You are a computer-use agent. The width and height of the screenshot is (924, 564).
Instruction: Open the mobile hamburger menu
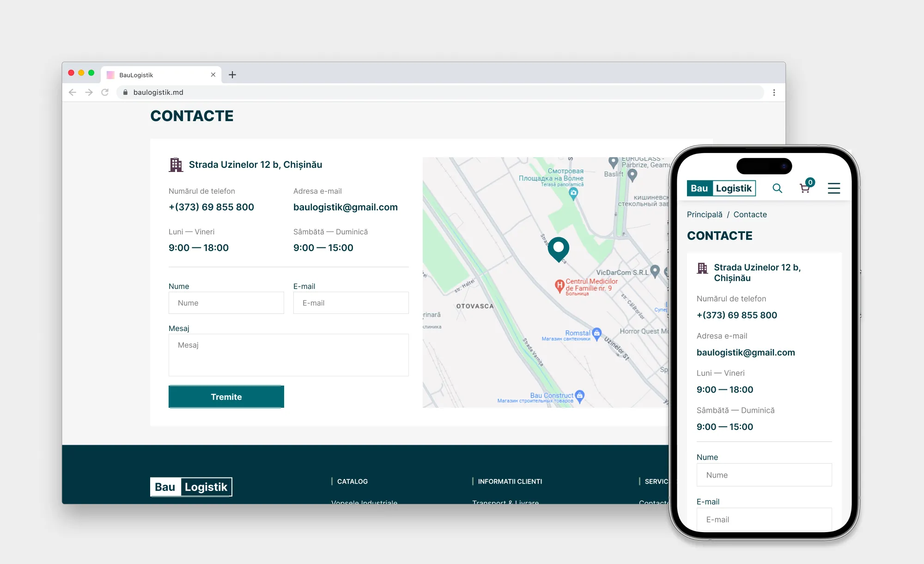point(833,188)
